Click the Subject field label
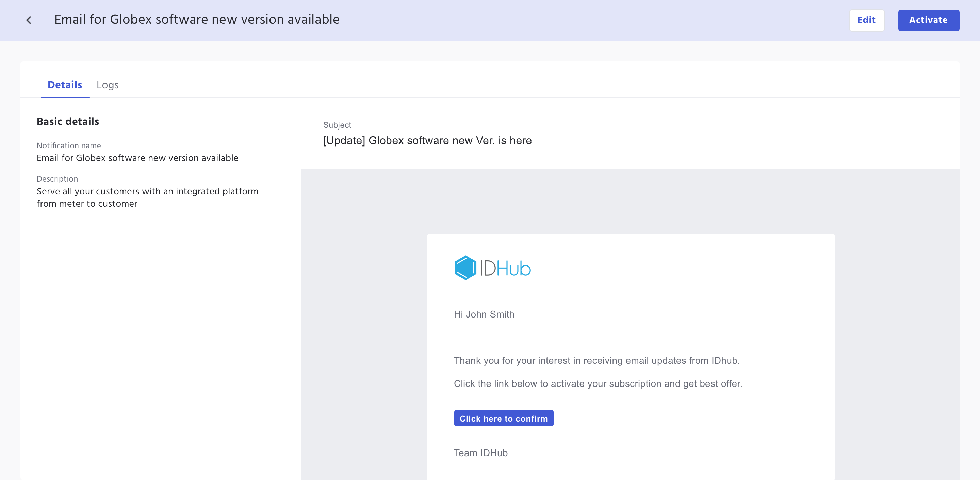980x480 pixels. (337, 125)
